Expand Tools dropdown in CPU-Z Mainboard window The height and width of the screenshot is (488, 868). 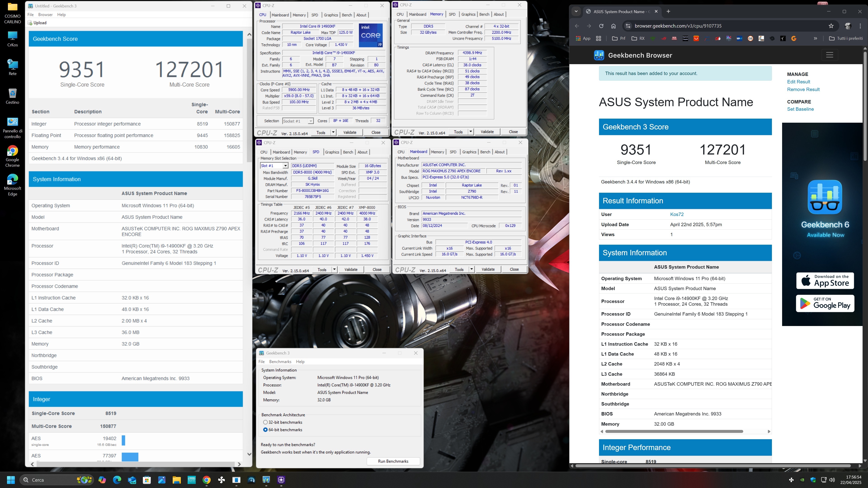pyautogui.click(x=471, y=270)
